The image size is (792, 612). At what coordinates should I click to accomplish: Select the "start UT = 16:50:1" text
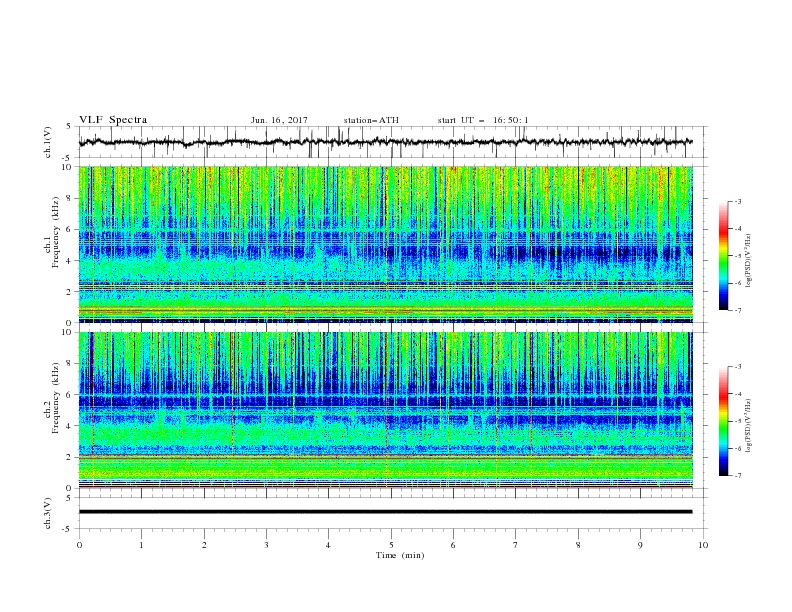click(x=483, y=120)
